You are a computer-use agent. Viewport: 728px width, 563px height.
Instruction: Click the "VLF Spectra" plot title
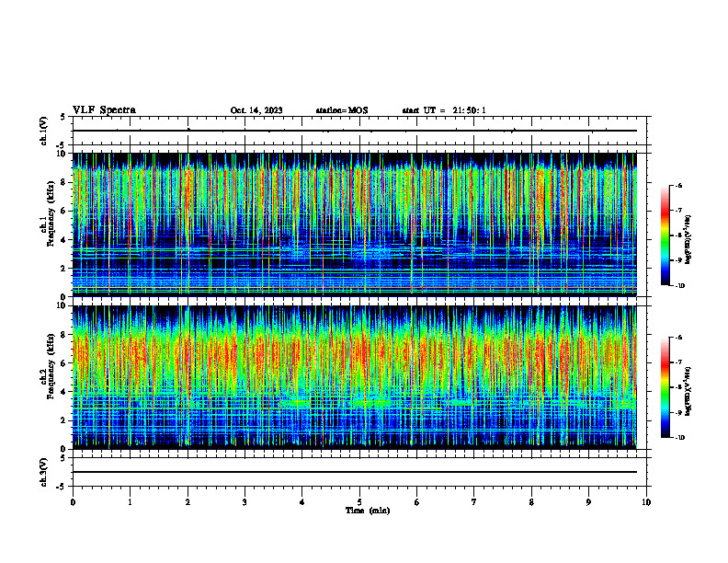click(104, 110)
